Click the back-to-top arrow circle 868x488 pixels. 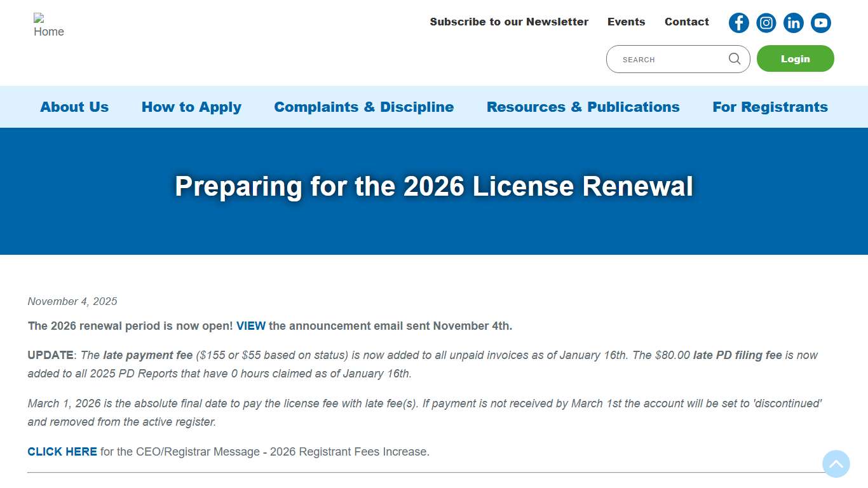coord(836,464)
